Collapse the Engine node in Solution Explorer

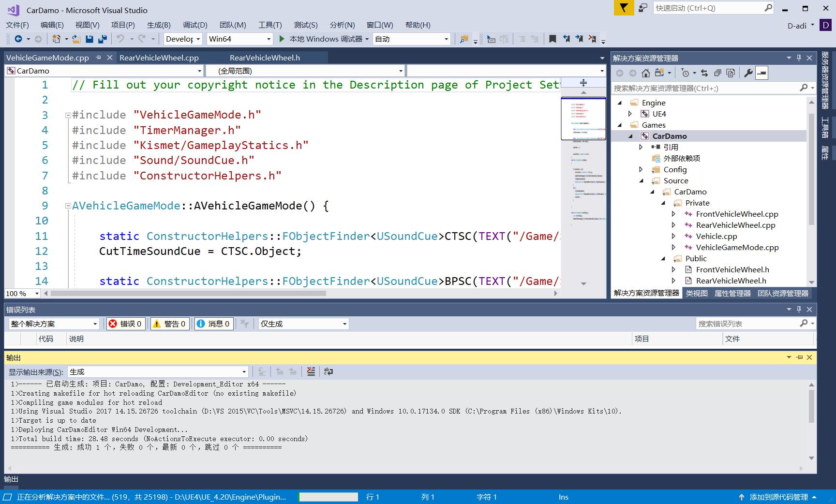tap(620, 103)
